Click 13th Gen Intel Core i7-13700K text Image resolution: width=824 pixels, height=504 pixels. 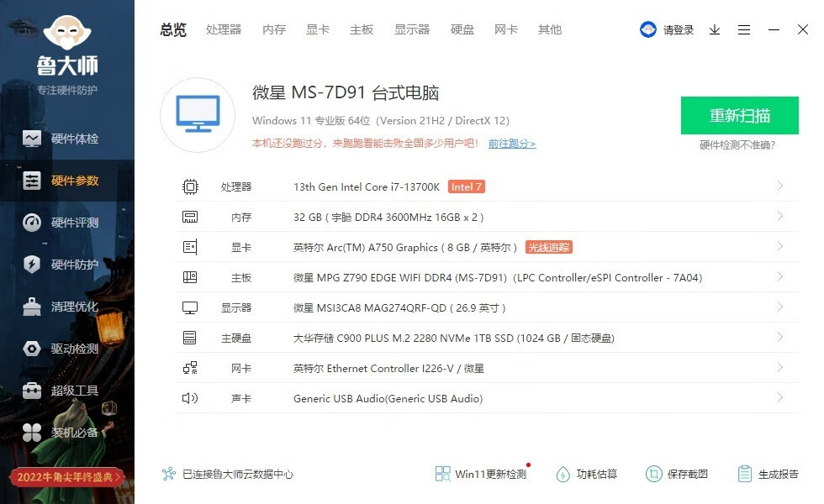(367, 186)
